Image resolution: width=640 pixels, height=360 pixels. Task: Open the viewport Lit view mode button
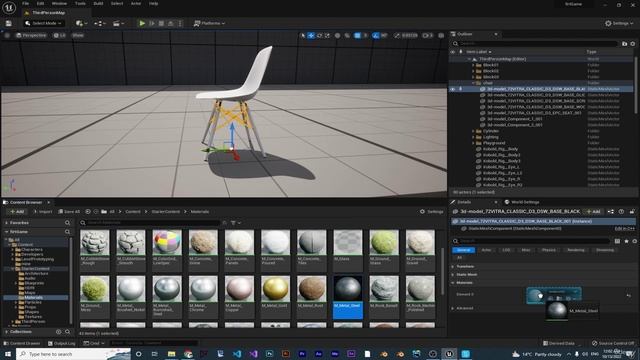tap(60, 36)
